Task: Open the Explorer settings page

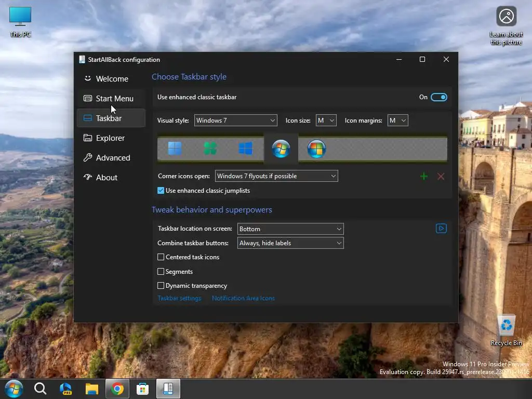Action: click(111, 138)
